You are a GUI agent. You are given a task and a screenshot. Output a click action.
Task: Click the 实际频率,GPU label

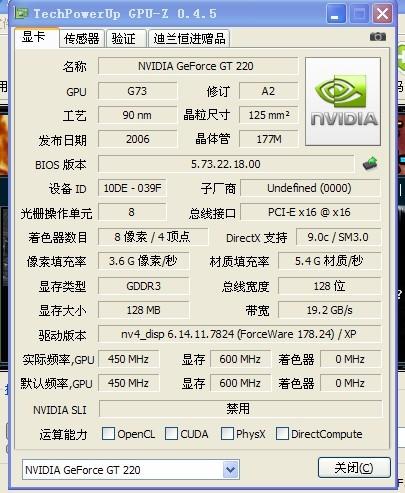point(58,360)
